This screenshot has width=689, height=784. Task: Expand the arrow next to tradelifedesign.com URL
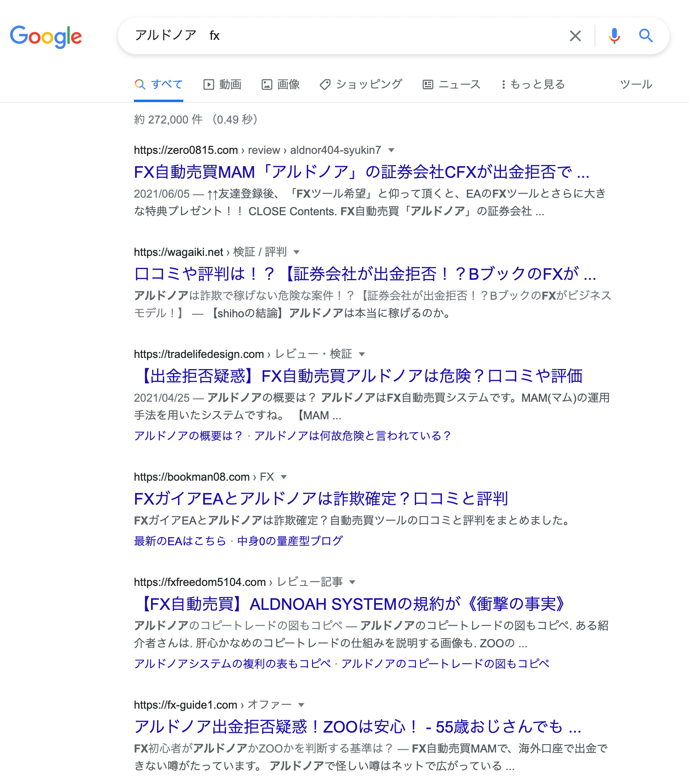tap(362, 354)
